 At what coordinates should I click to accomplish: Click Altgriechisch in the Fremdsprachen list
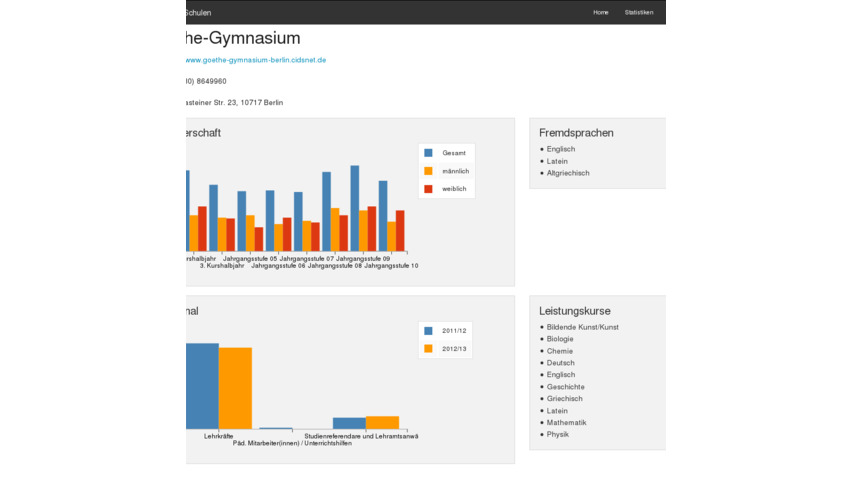coord(567,173)
